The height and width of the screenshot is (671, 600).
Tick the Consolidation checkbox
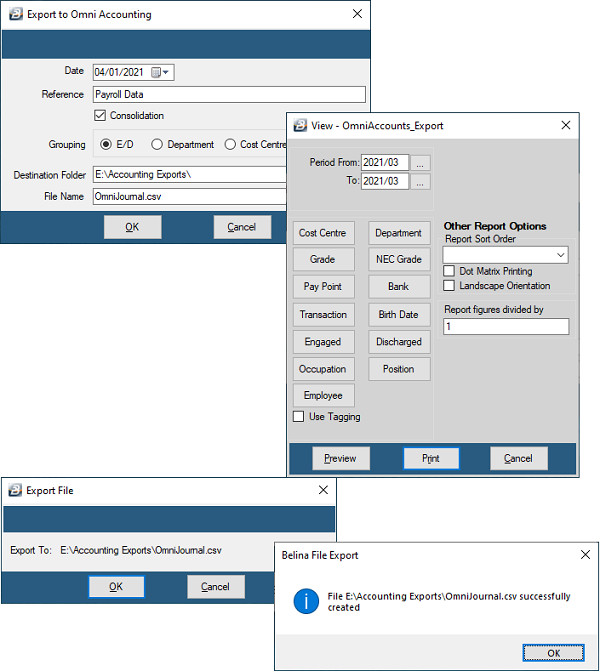(100, 116)
